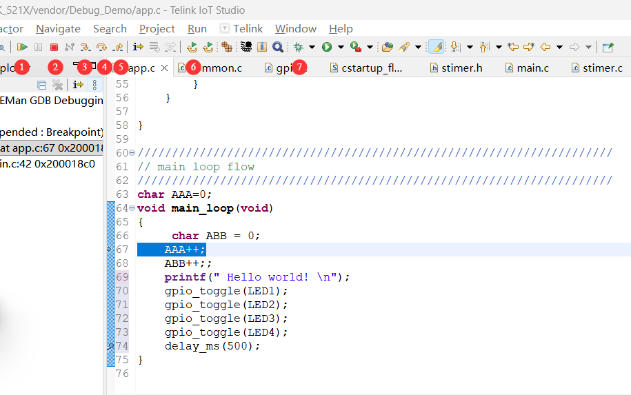Open the Telink menu
This screenshot has height=395, width=631.
tap(241, 29)
